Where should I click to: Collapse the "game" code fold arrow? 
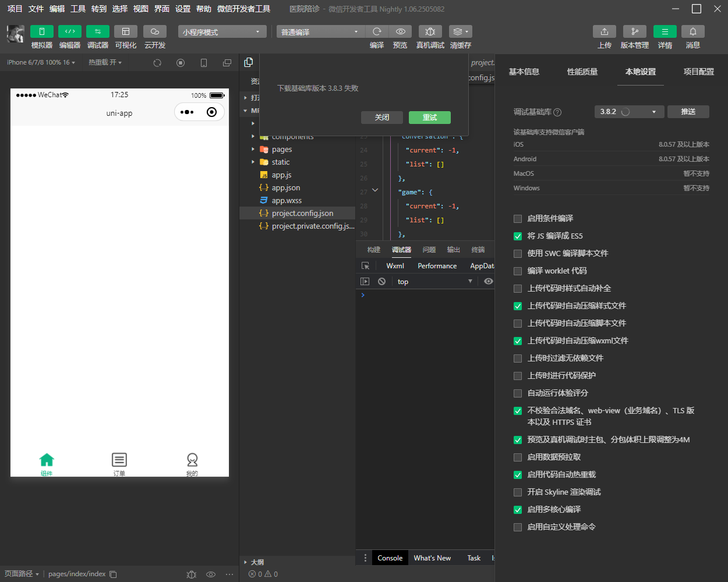coord(375,190)
